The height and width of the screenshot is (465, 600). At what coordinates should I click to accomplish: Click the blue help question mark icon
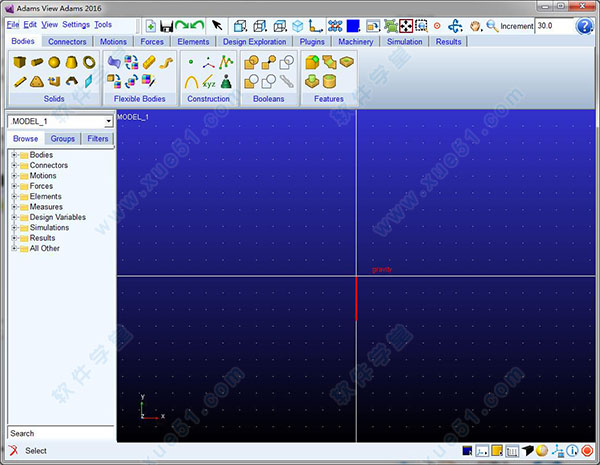(585, 25)
